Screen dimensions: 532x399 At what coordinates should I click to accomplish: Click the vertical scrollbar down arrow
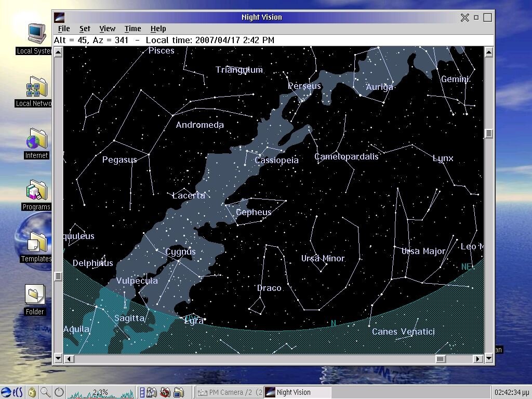point(489,358)
